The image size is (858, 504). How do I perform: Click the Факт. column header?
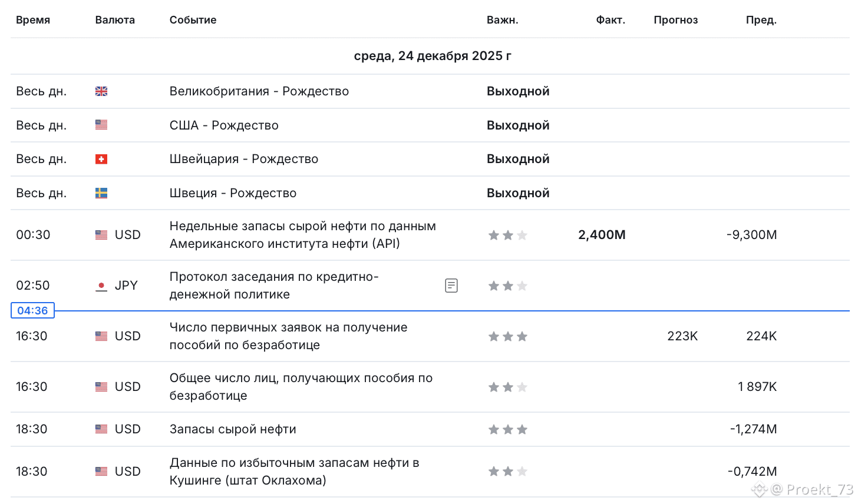610,20
